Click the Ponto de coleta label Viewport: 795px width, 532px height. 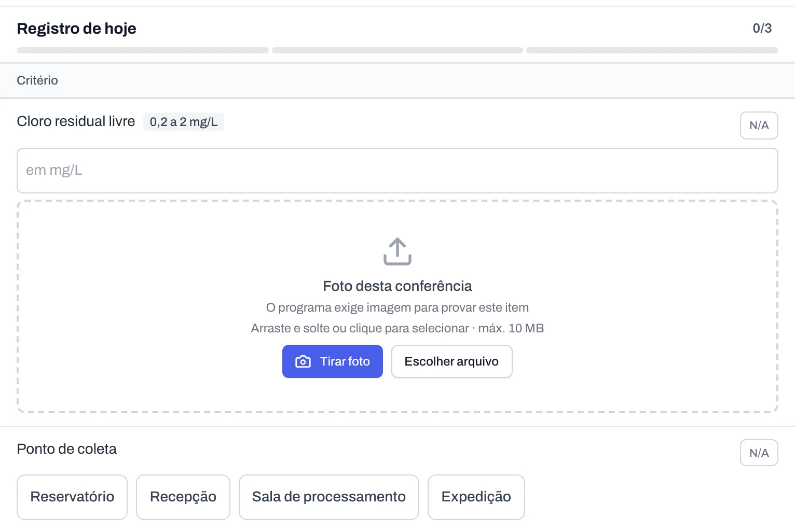(66, 449)
